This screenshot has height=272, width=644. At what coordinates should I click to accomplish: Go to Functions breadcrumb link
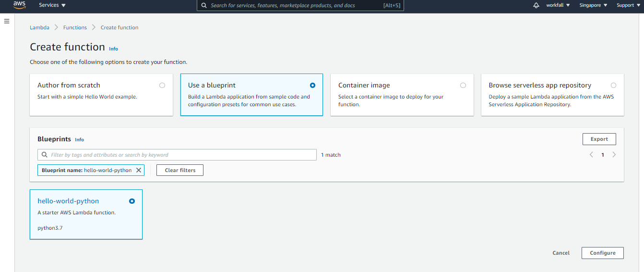pos(75,27)
